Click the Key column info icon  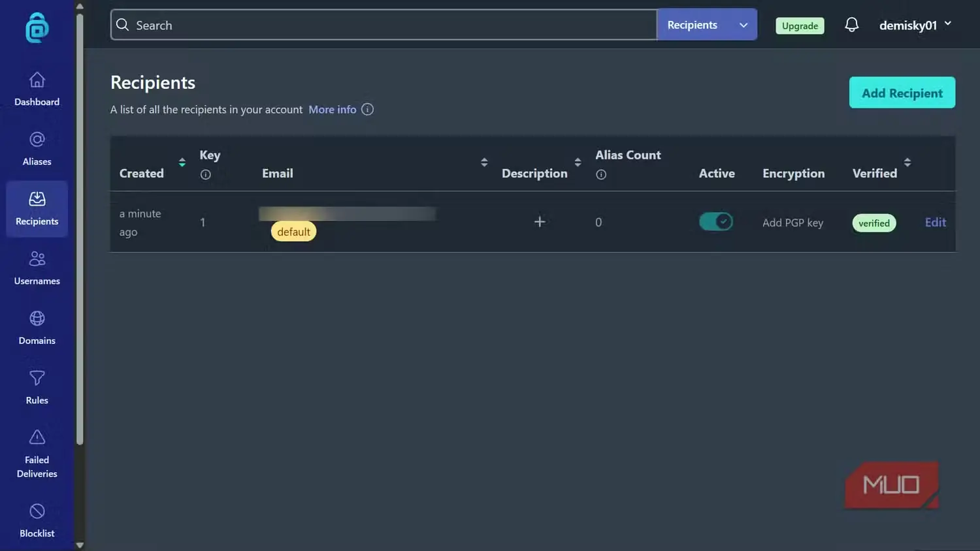coord(205,174)
